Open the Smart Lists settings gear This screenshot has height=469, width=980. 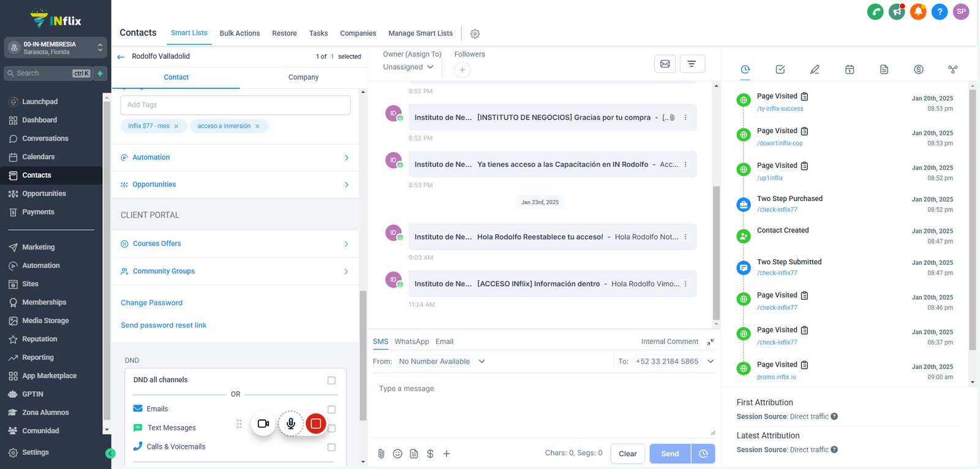pyautogui.click(x=475, y=34)
